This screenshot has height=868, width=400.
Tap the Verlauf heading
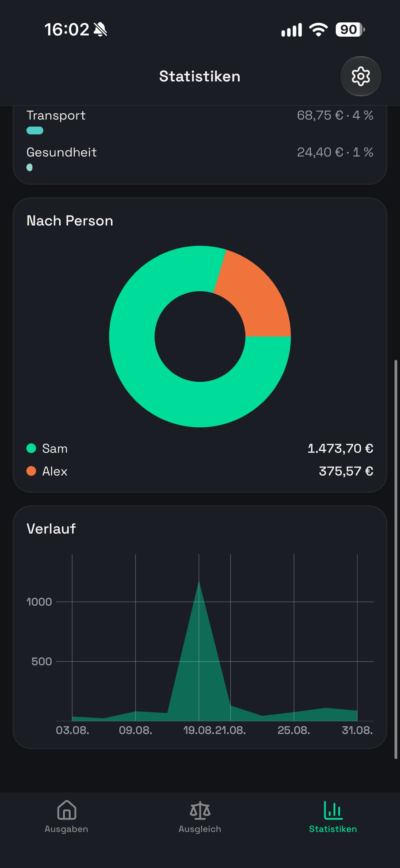coord(51,529)
